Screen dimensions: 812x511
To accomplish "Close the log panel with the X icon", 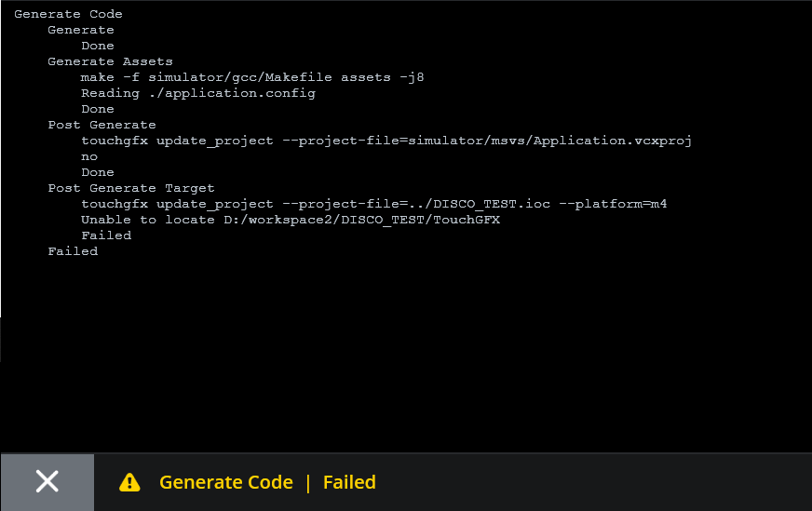I will 47,482.
